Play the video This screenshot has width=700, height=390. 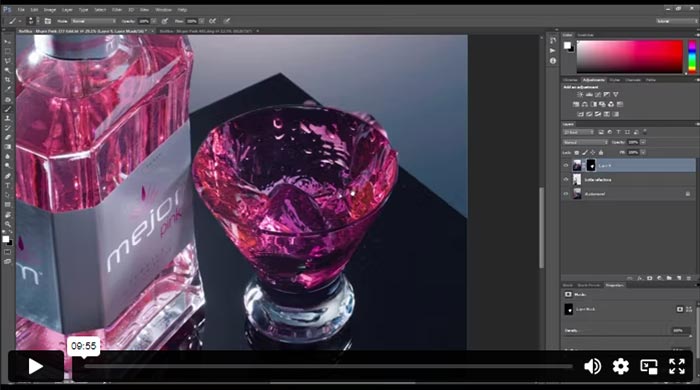(x=36, y=366)
